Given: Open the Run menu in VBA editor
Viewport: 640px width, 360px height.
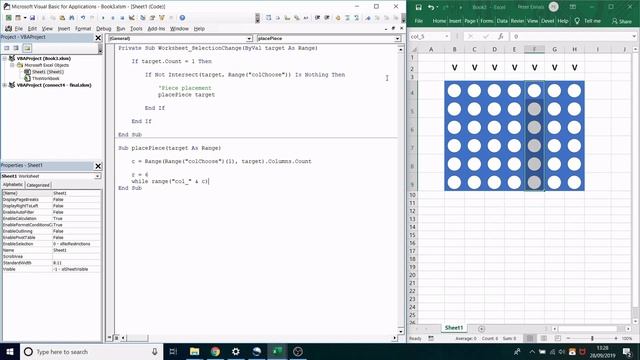Looking at the screenshot, I should [x=121, y=29].
